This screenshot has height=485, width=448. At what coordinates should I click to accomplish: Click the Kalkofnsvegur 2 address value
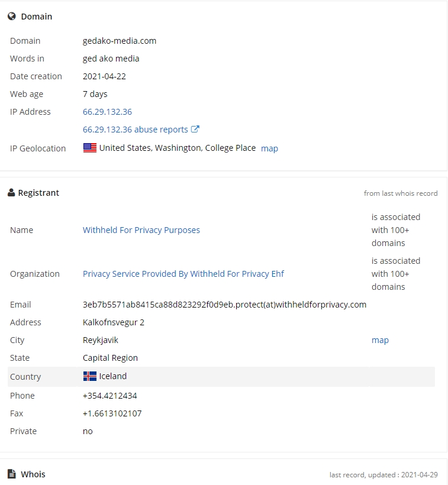(113, 322)
